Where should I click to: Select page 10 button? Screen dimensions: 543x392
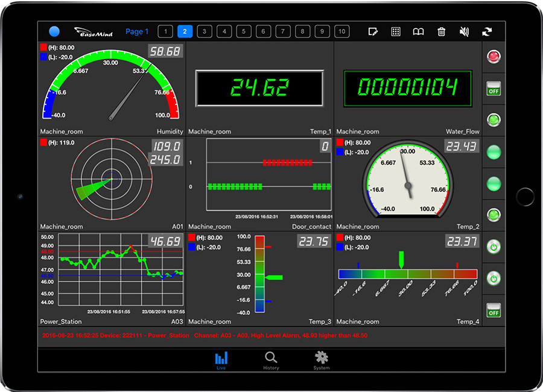point(341,31)
